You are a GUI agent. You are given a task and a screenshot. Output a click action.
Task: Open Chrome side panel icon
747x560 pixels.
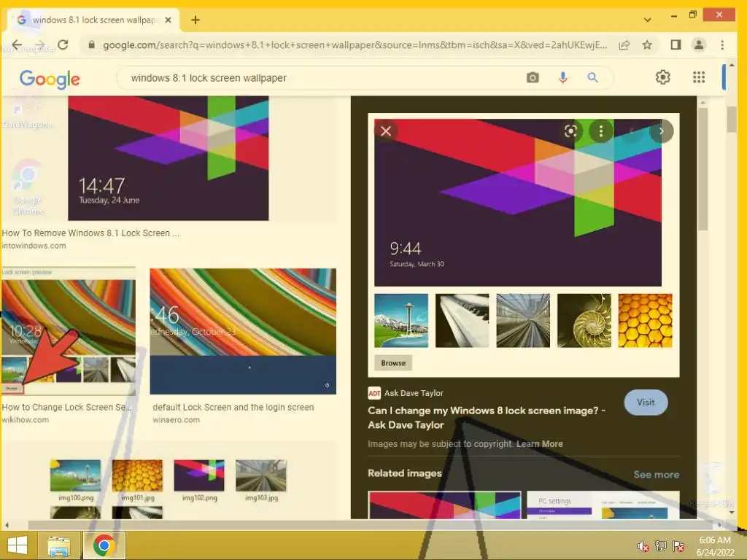tap(676, 44)
